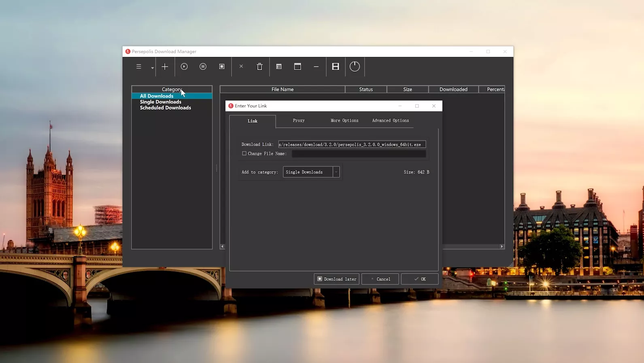Expand the menu button dropdown arrow
644x363 pixels.
click(152, 68)
